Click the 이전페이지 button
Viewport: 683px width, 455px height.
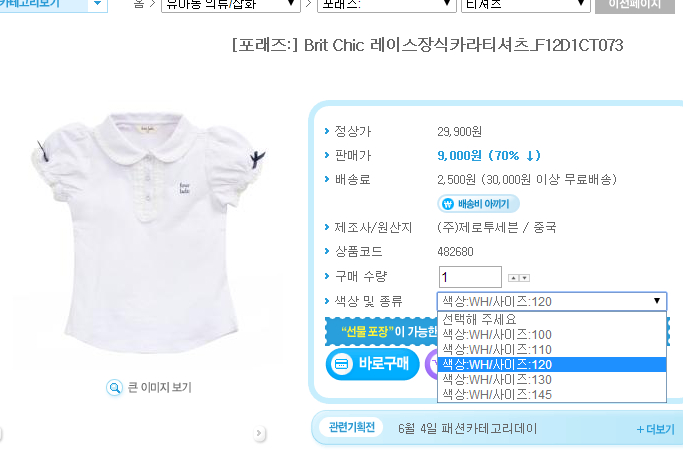635,4
